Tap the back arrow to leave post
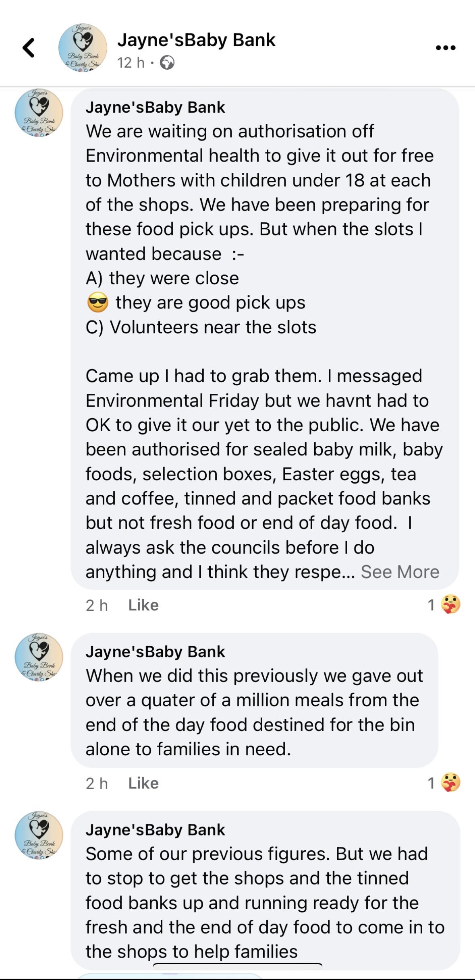 pyautogui.click(x=29, y=48)
